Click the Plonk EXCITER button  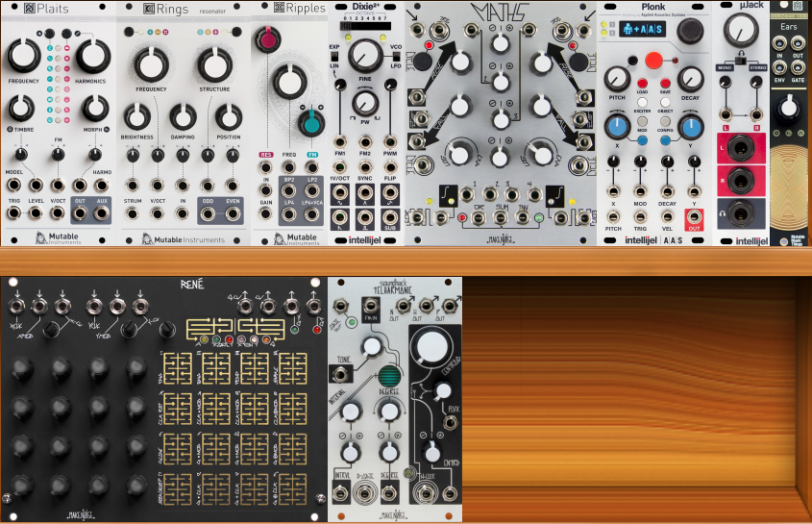click(642, 102)
